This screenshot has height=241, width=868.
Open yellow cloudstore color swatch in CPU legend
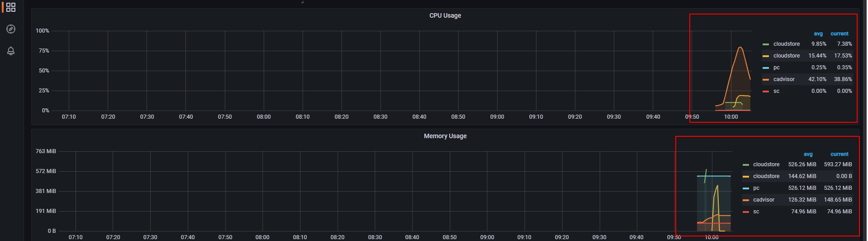pyautogui.click(x=765, y=56)
